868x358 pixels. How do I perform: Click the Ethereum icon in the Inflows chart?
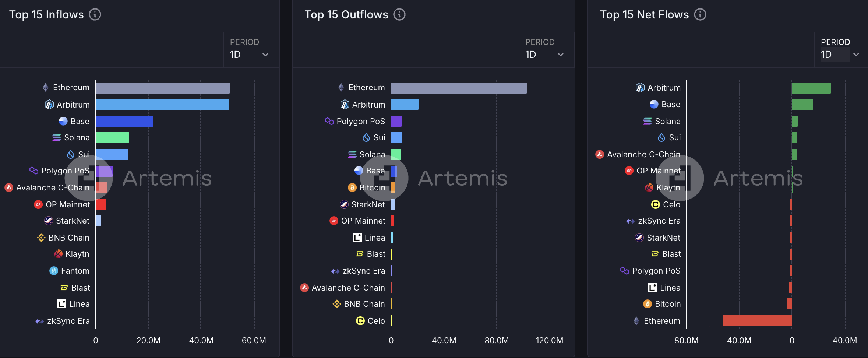point(46,87)
